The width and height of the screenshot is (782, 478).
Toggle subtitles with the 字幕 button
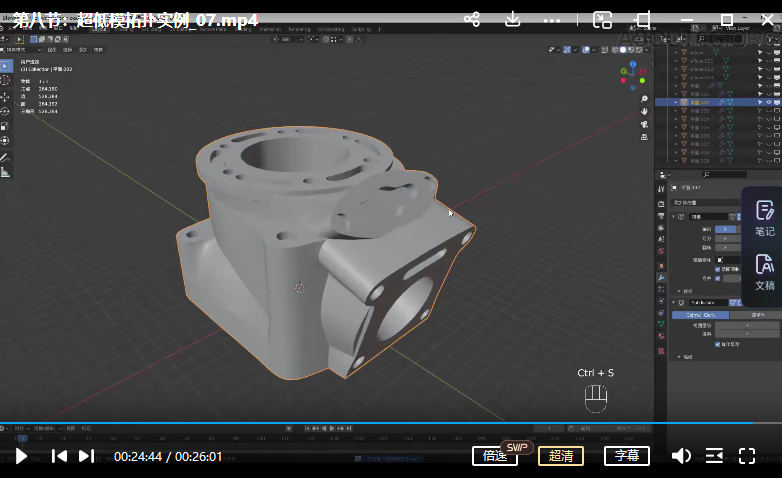[x=626, y=456]
